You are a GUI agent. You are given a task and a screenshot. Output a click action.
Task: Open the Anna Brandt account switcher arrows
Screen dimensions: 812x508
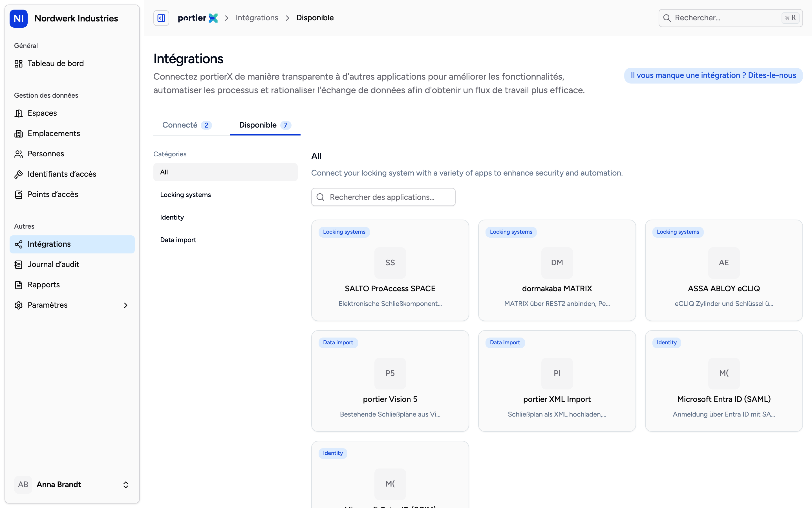click(126, 485)
